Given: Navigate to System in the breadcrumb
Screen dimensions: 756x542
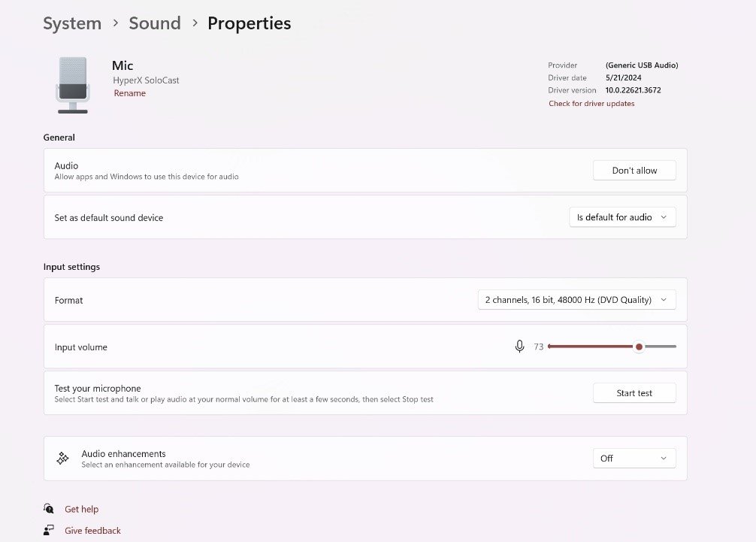Looking at the screenshot, I should 72,23.
